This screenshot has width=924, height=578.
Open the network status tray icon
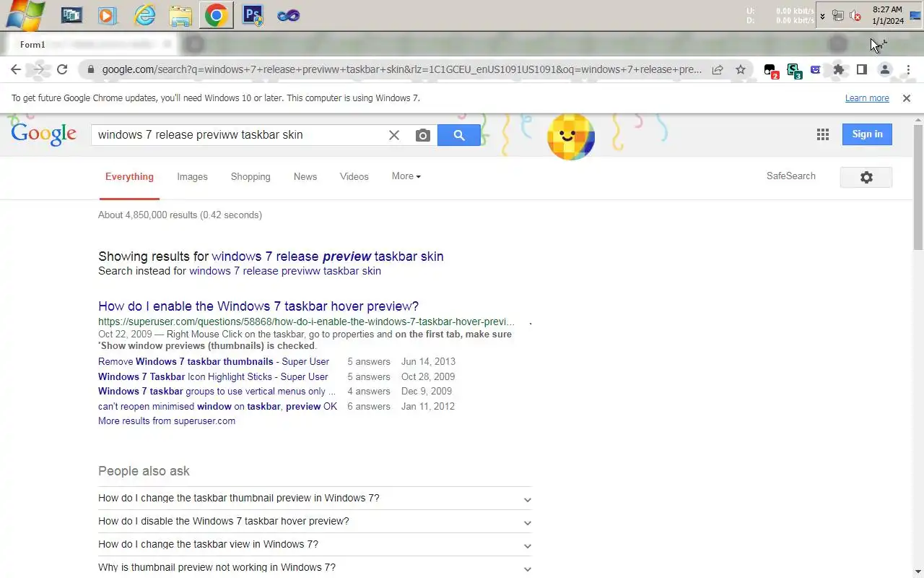(x=838, y=16)
